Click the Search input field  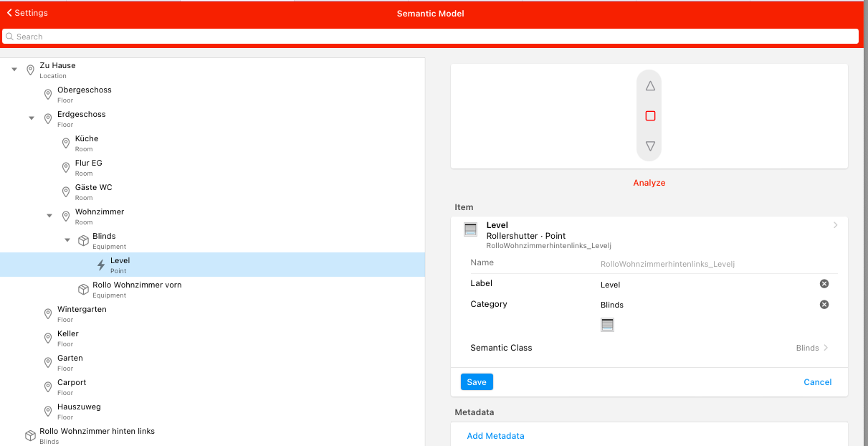tap(430, 37)
